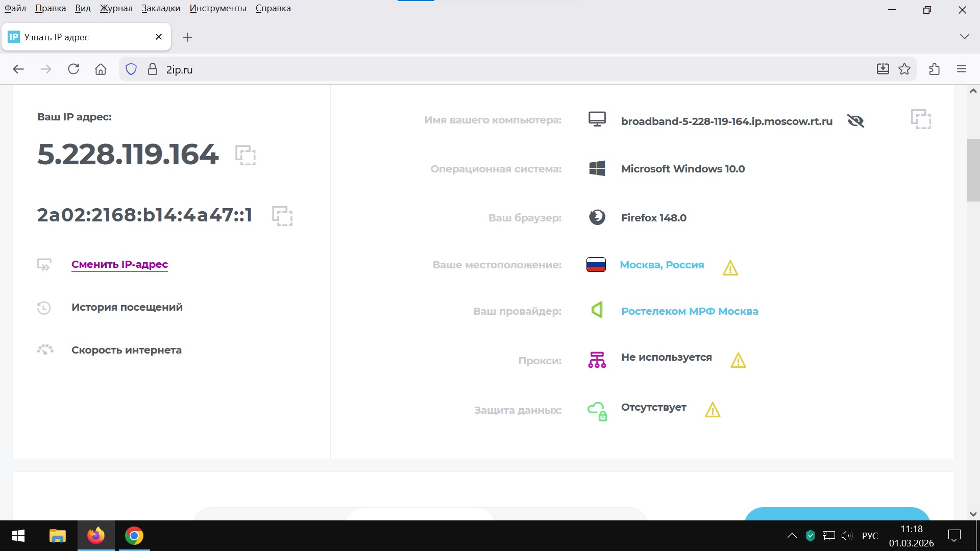The width and height of the screenshot is (980, 551).
Task: Open the Инструменты menu
Action: pos(218,8)
